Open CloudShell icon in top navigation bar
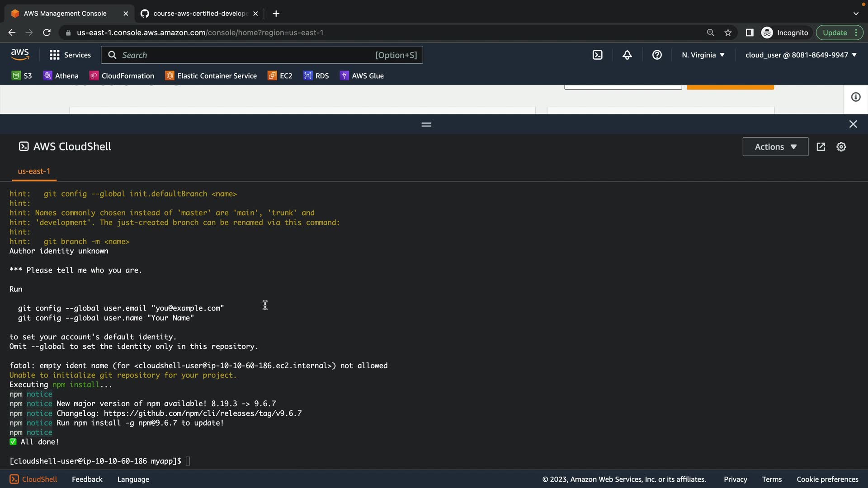 (597, 55)
